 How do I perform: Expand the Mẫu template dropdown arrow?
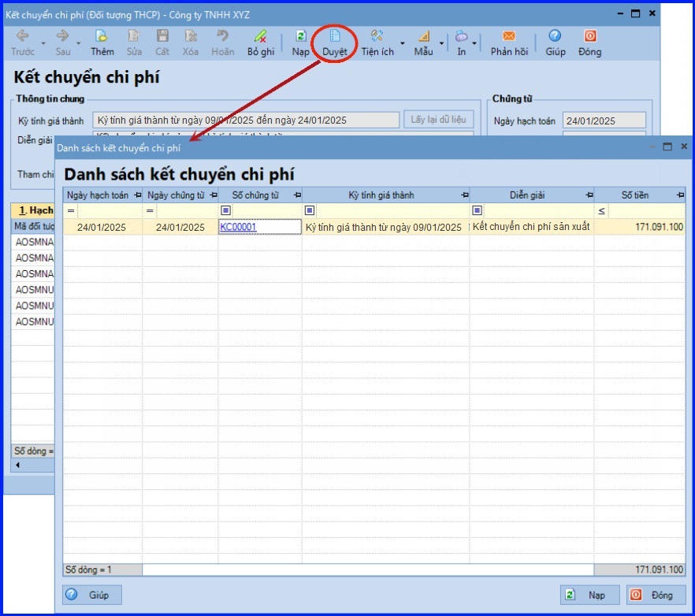[441, 43]
